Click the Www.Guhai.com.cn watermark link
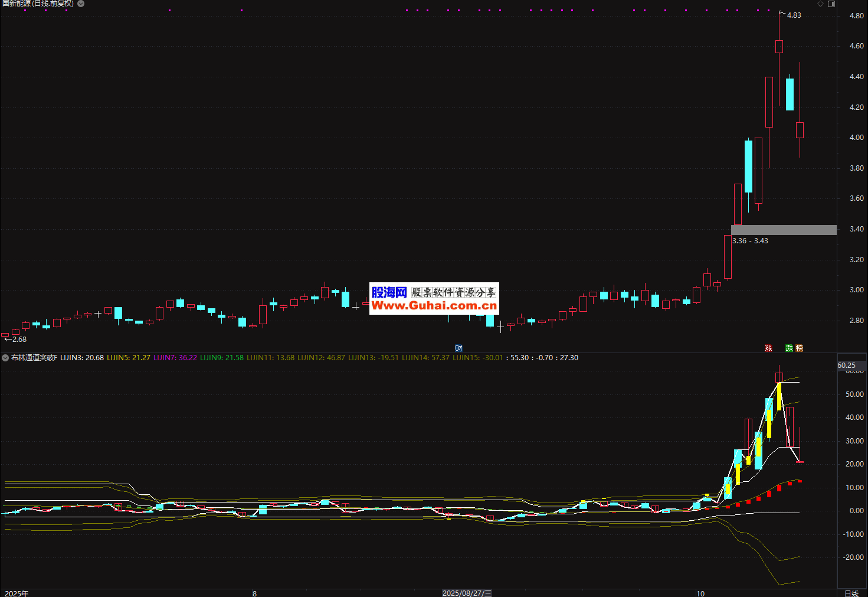The width and height of the screenshot is (868, 597). pos(434,306)
